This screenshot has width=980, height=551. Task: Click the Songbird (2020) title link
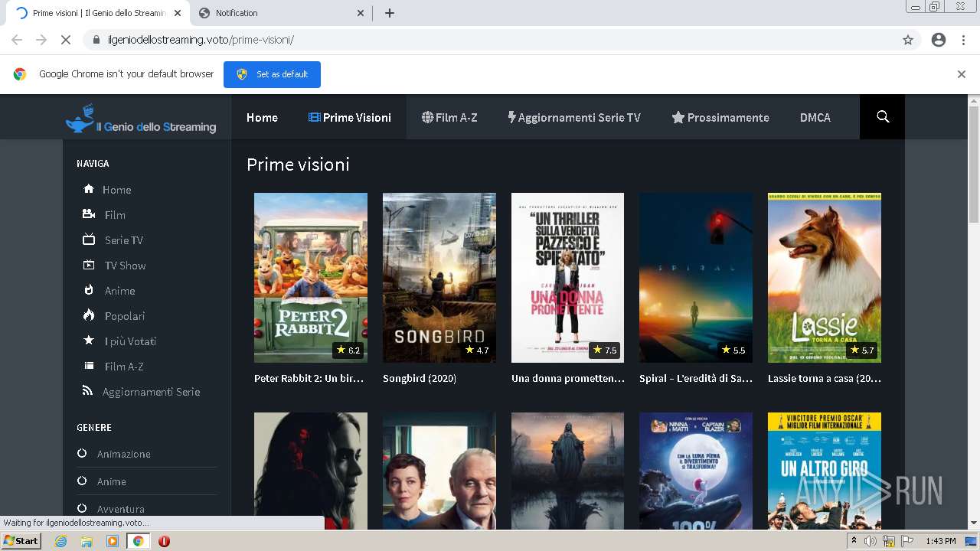(420, 378)
